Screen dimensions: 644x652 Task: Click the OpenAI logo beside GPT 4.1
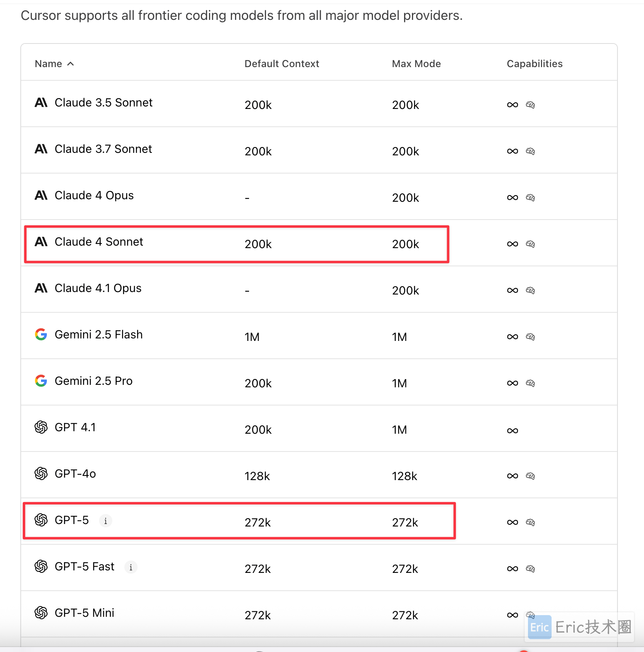(41, 427)
